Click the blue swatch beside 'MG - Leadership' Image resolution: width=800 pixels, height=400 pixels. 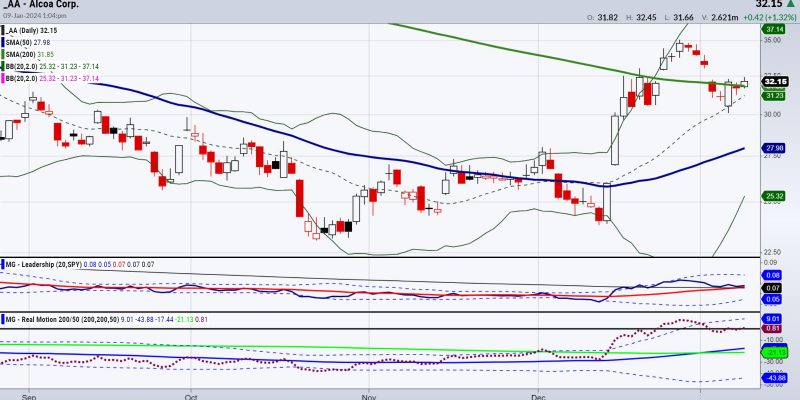tap(2, 264)
